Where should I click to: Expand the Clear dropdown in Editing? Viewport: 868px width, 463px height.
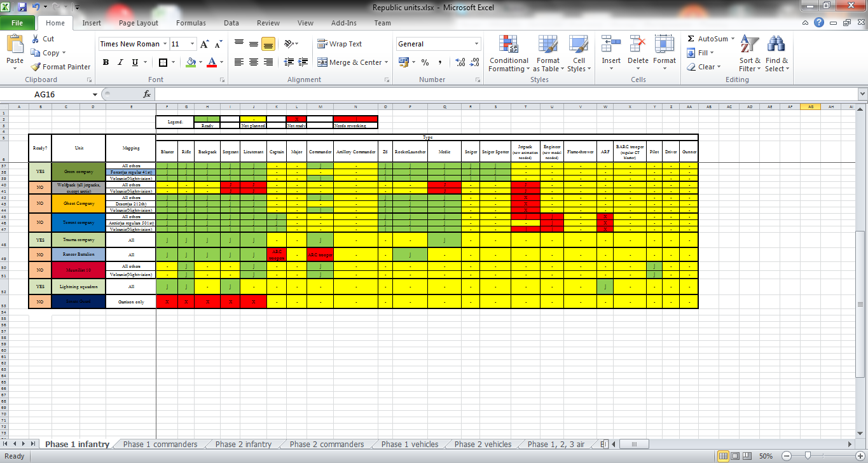tap(719, 67)
